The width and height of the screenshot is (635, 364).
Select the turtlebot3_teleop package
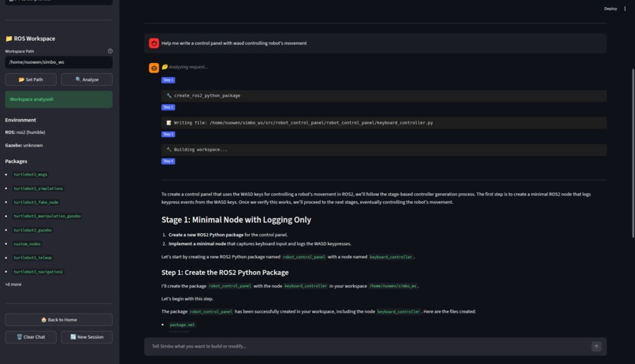click(x=32, y=258)
